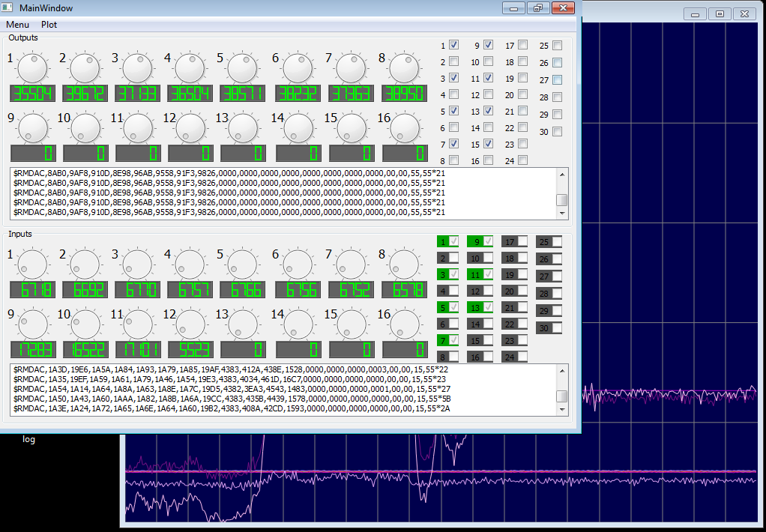Maximize the background plot window
Viewport: 766px width, 532px height.
(720, 14)
